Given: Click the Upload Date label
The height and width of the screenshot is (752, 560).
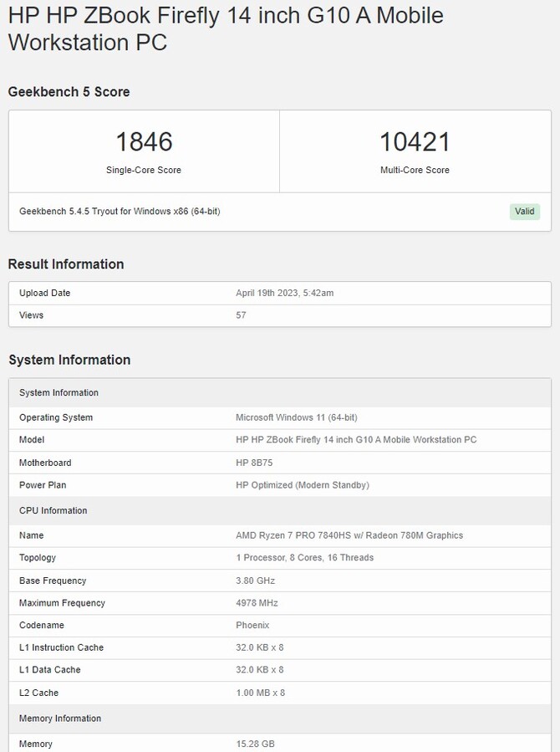Looking at the screenshot, I should [x=44, y=293].
